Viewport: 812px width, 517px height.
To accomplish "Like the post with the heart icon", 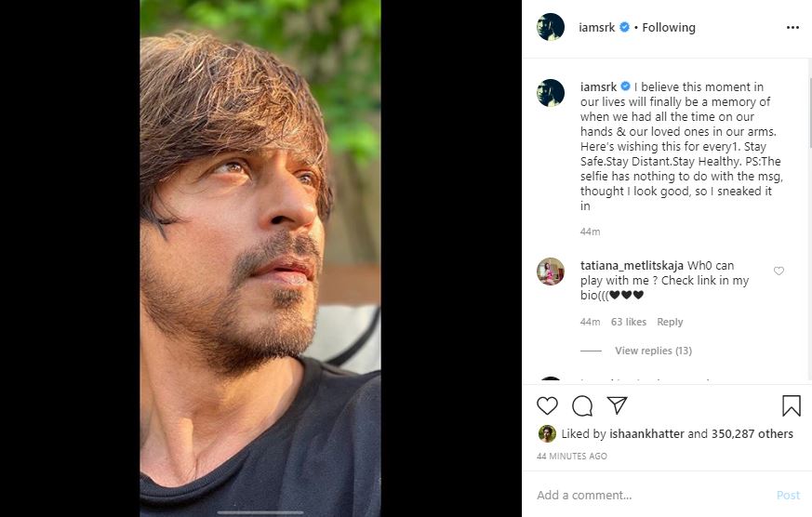I will [548, 405].
